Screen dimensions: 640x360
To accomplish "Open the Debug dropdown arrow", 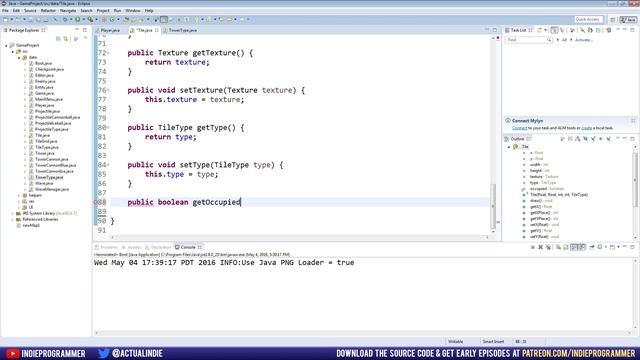I will click(70, 19).
